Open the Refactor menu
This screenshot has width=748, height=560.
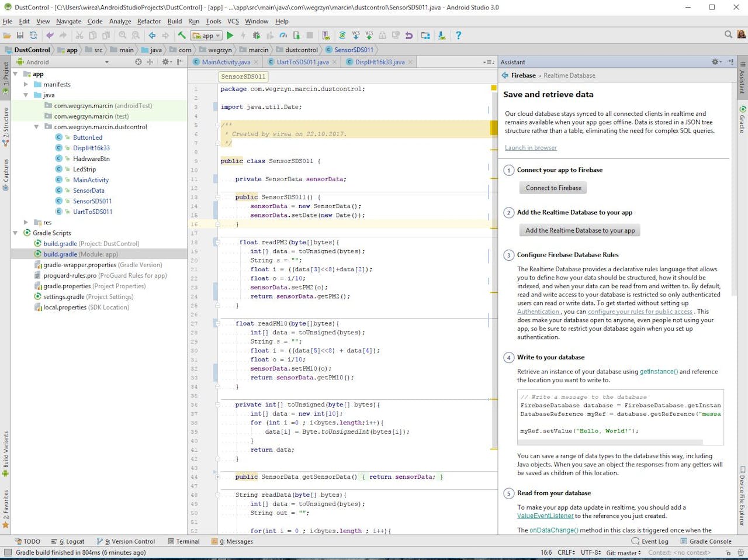149,21
